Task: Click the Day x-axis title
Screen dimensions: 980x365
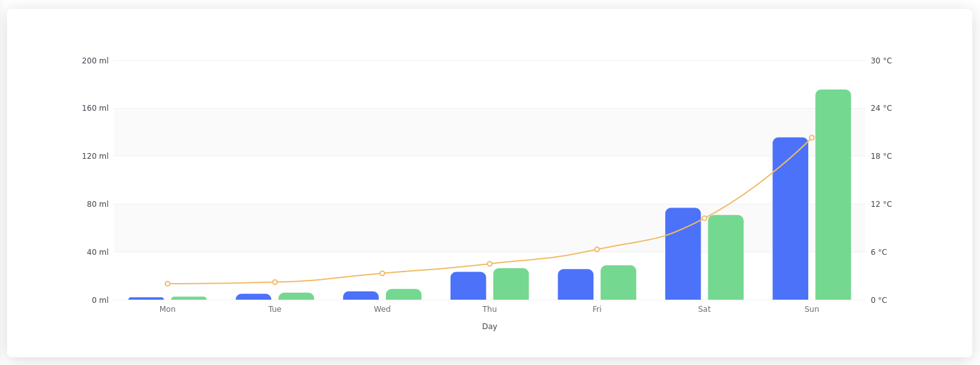Action: click(x=490, y=327)
